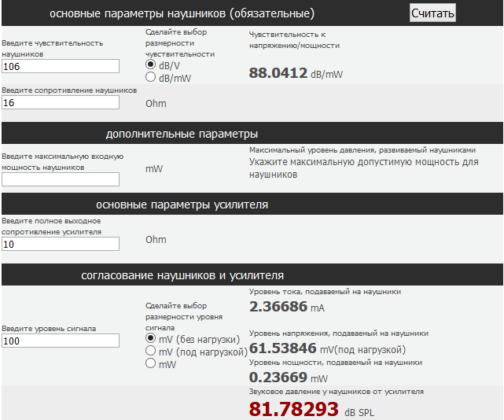This screenshot has height=420, width=504.
Task: Select the dB/V sensitivity unit
Action: point(150,64)
